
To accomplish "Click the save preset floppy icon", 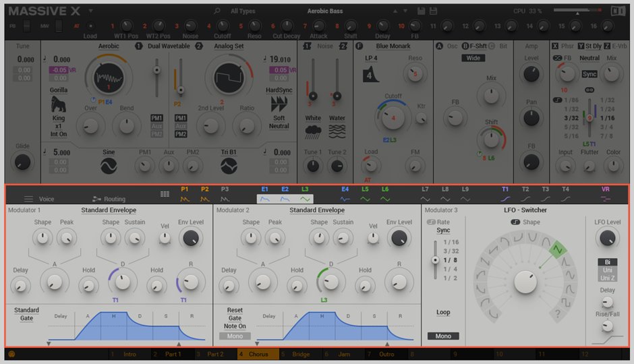I will coord(422,11).
